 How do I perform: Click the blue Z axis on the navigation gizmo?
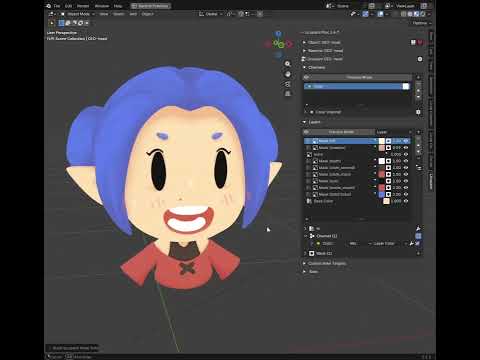tap(279, 34)
